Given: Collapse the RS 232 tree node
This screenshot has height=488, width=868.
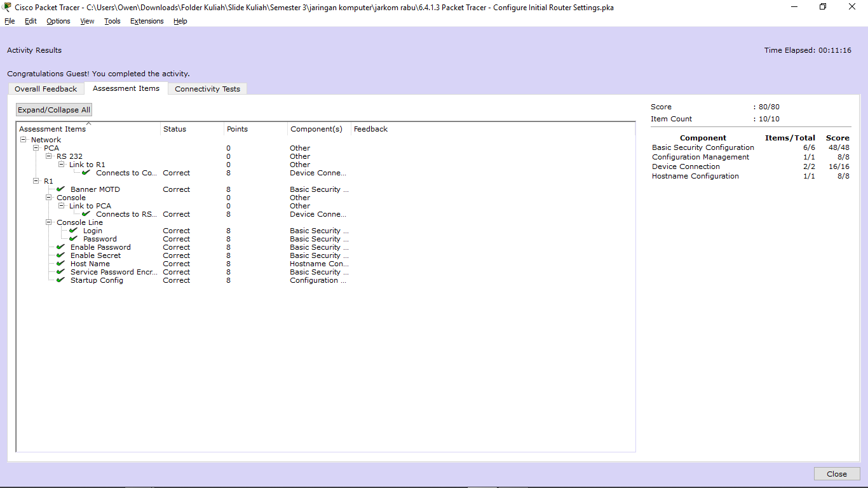Looking at the screenshot, I should 49,156.
